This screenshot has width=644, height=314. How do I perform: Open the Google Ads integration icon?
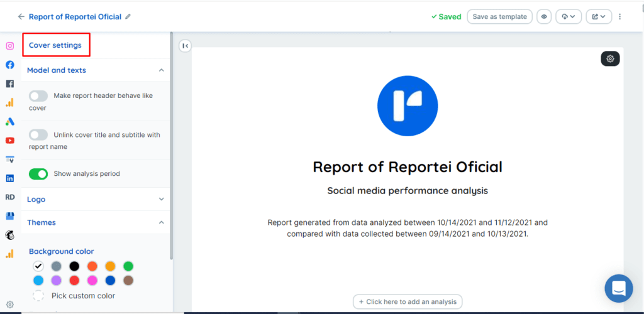[10, 121]
